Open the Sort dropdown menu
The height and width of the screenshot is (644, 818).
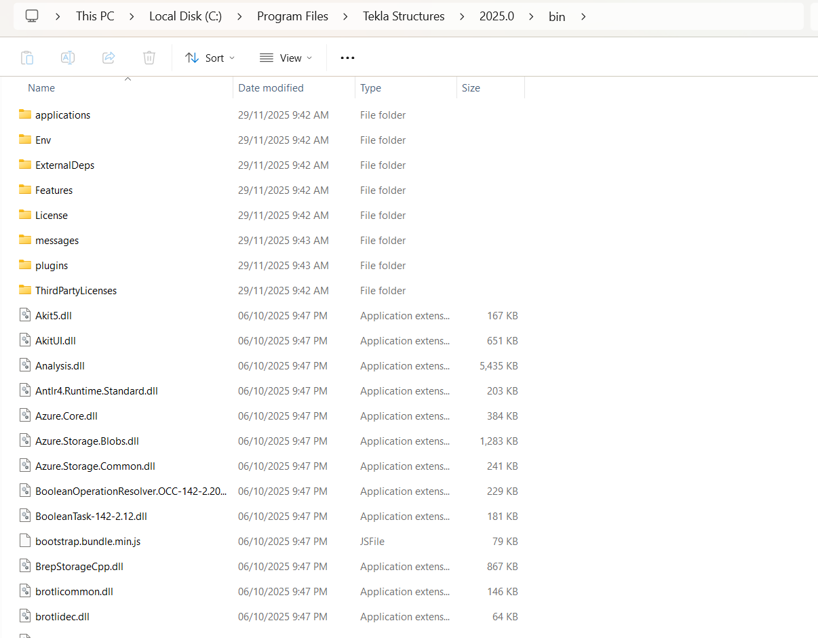coord(210,58)
